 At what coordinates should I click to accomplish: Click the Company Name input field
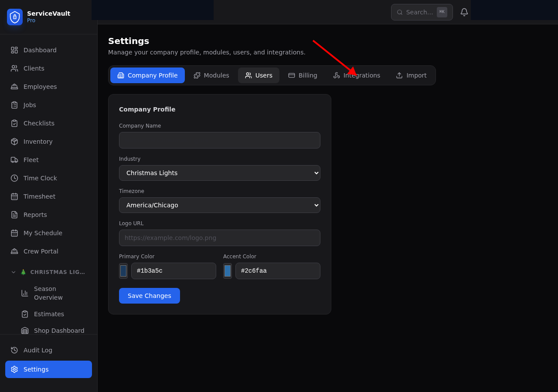click(219, 140)
